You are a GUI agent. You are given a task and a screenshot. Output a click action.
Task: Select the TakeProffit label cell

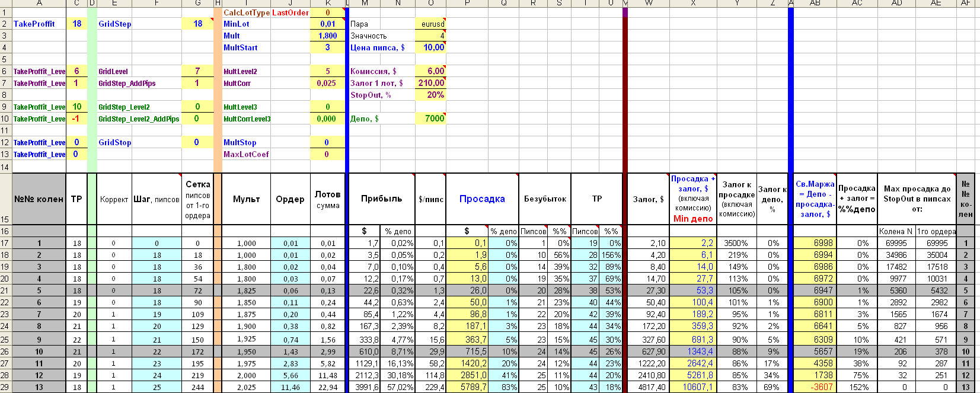pyautogui.click(x=39, y=24)
